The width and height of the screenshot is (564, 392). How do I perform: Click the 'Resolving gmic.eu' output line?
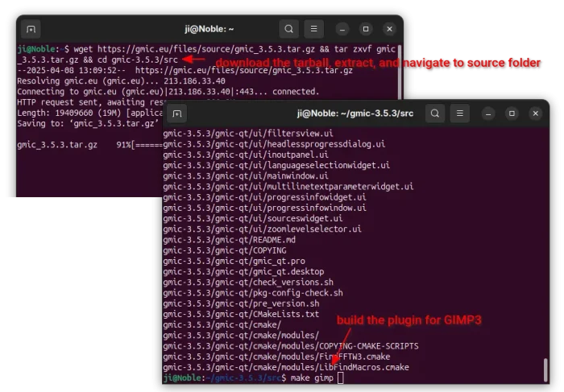[x=121, y=81]
